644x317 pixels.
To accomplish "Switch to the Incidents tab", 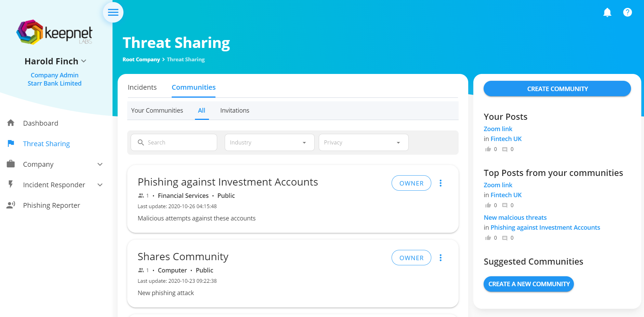I will click(x=142, y=87).
